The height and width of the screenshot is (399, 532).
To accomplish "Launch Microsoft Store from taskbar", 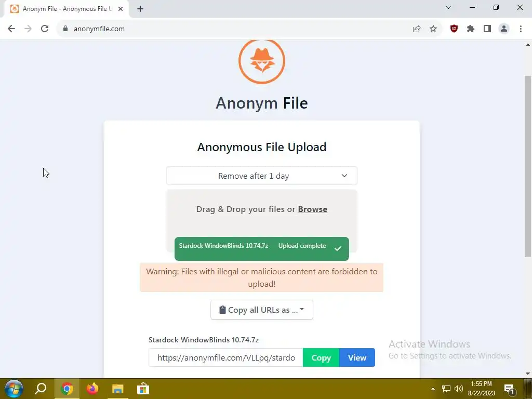I will pyautogui.click(x=143, y=389).
